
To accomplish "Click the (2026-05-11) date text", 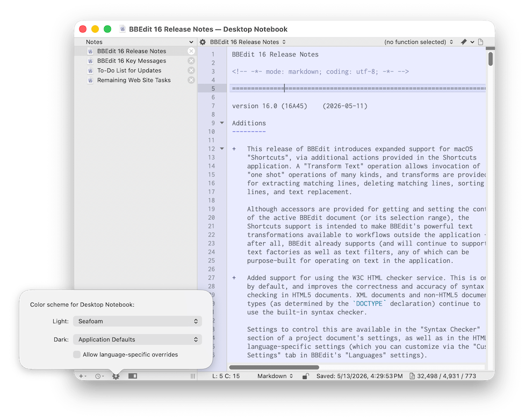I will [x=345, y=106].
